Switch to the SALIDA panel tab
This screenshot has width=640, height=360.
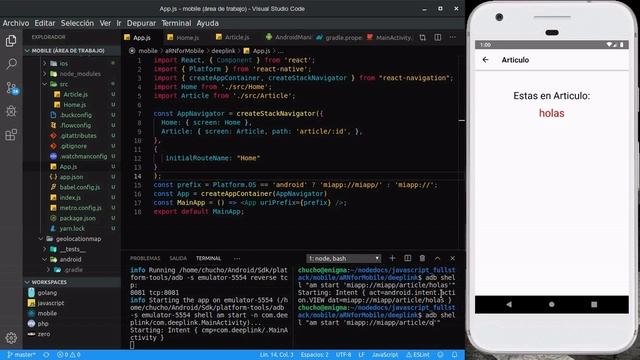pos(178,258)
